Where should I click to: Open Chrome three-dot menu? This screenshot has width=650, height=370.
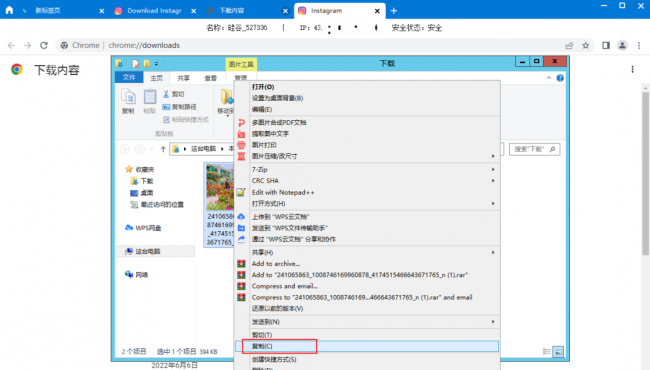(639, 45)
